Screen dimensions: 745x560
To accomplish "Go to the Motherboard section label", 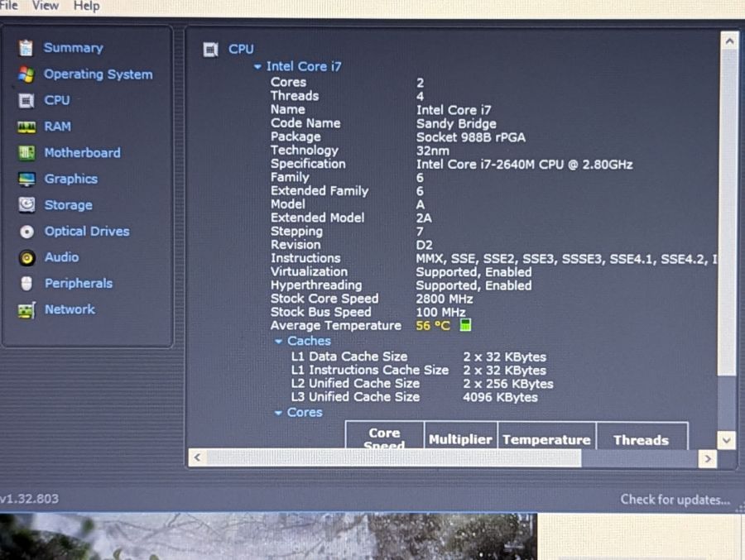I will point(82,153).
